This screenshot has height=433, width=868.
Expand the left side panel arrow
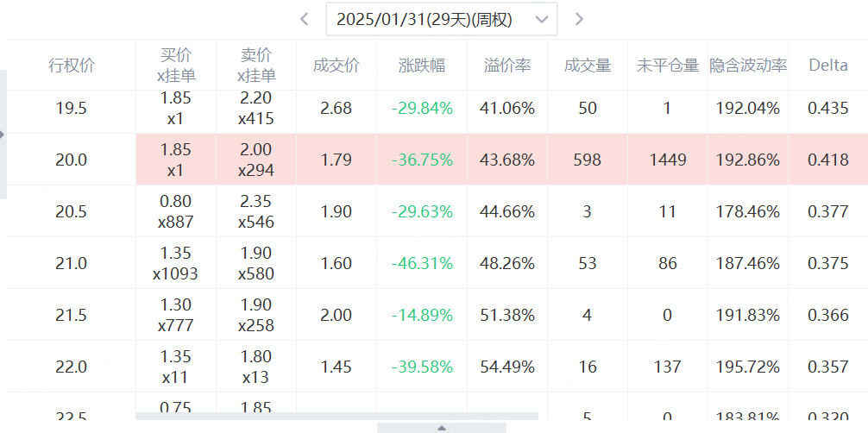(x=3, y=134)
